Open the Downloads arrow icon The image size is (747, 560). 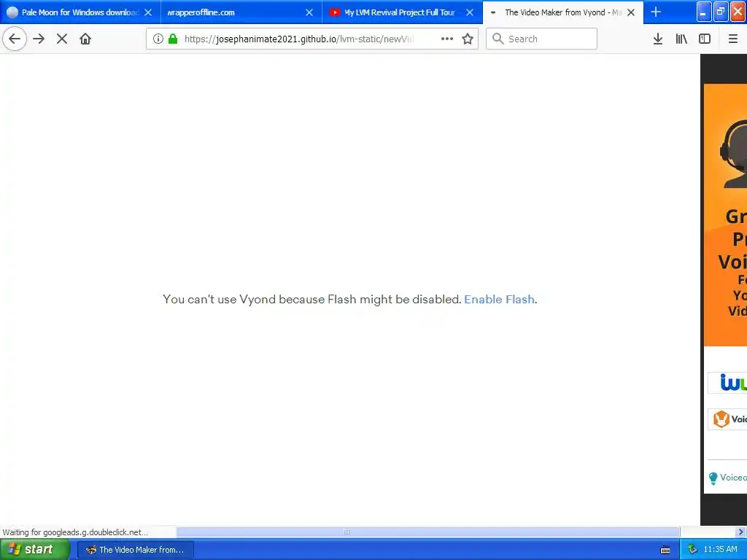[658, 39]
